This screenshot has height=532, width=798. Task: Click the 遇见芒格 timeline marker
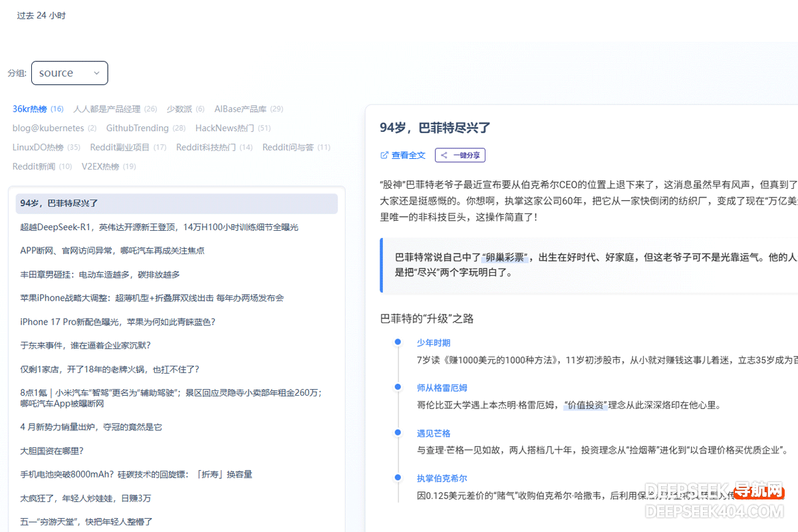[398, 432]
